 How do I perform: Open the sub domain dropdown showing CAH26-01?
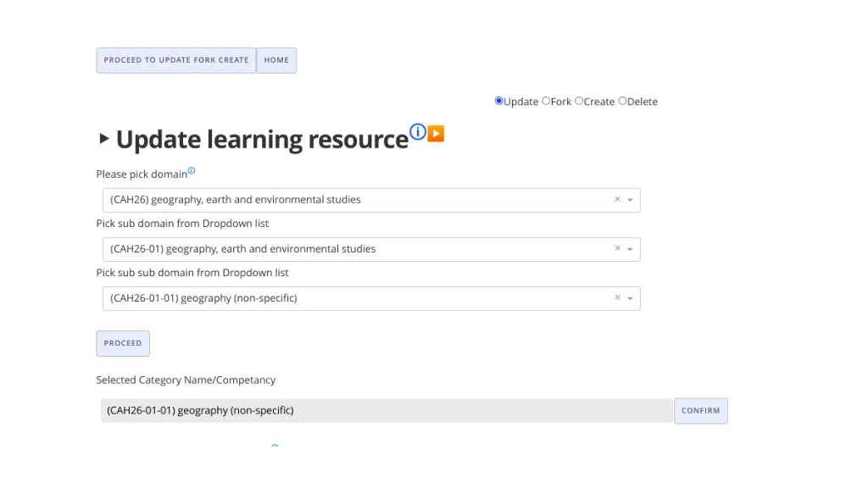[371, 249]
